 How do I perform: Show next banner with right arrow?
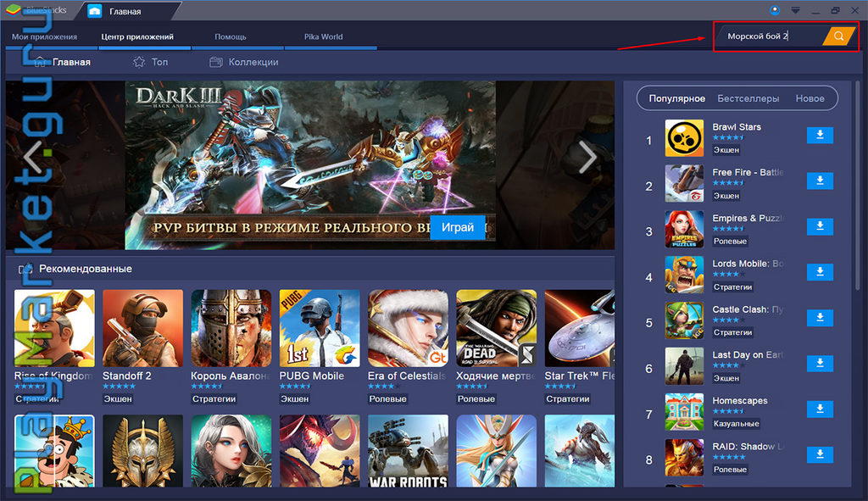tap(588, 157)
